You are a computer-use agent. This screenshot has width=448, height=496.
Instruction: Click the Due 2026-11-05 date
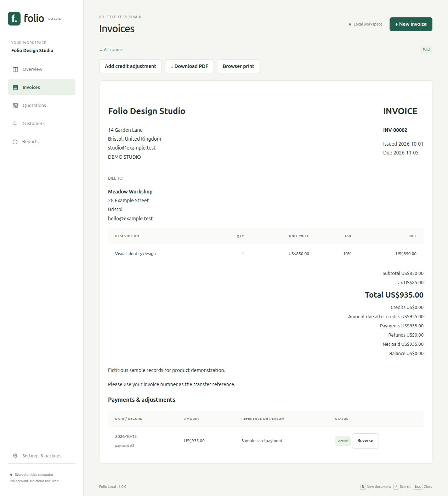(x=401, y=153)
